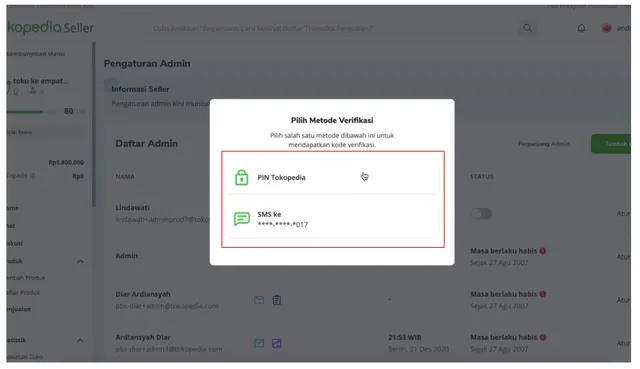Click Atur link in Ardiansyah Diar row
Viewport: 640px width, 369px height.
point(624,343)
